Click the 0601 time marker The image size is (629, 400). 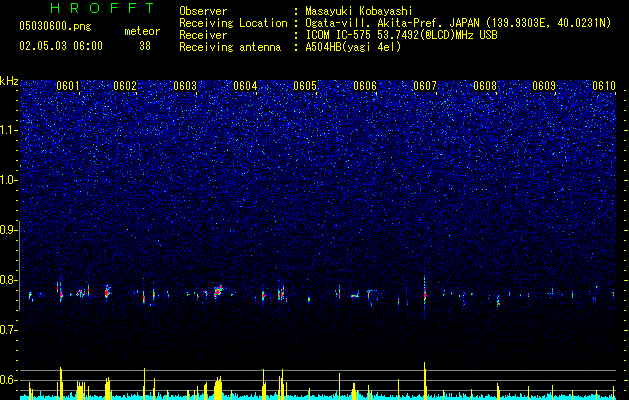68,86
